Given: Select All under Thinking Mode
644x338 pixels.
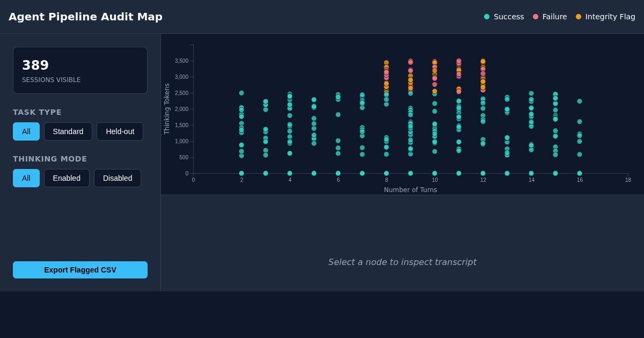Looking at the screenshot, I should [26, 178].
